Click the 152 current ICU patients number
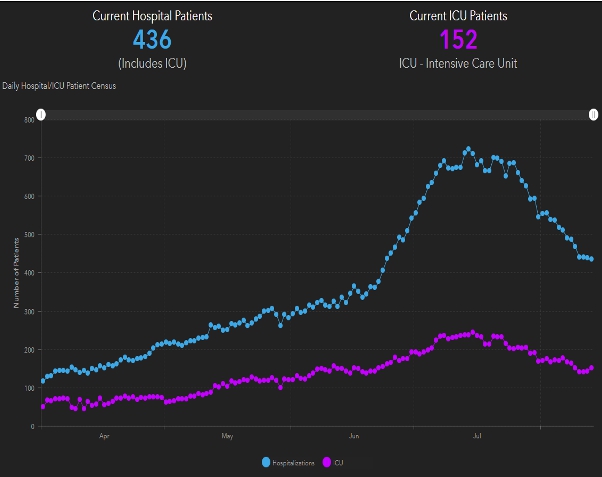Viewport: 602px width, 477px height. (x=458, y=40)
